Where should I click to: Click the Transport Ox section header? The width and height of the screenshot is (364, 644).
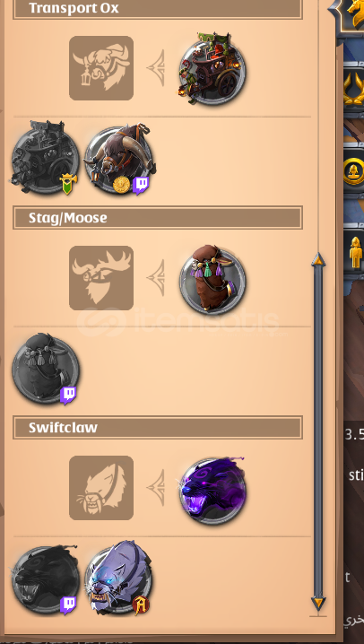158,8
